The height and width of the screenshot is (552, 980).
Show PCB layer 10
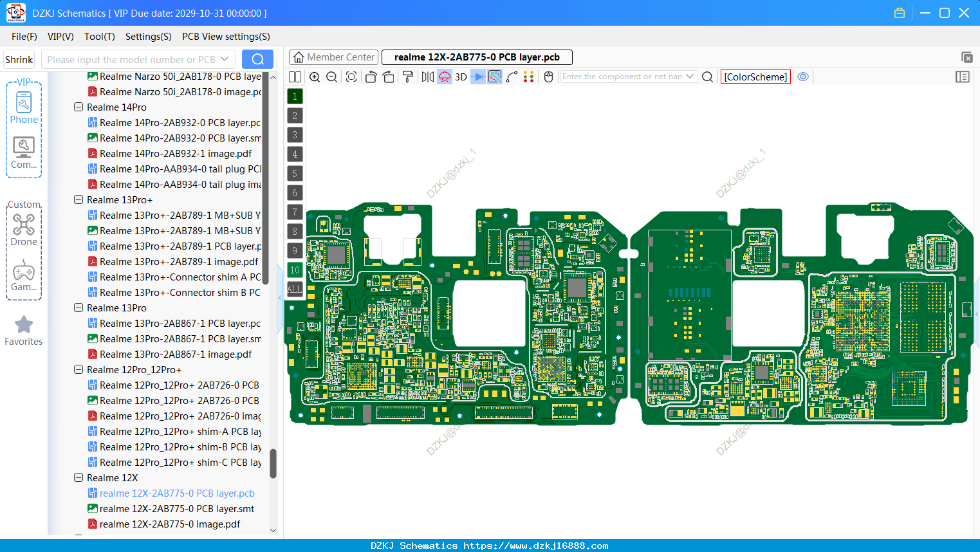[295, 270]
